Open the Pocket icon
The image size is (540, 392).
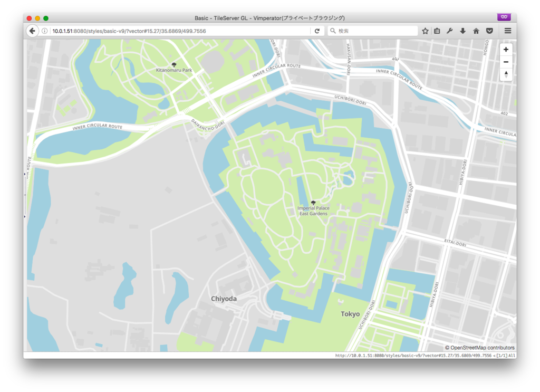(490, 31)
